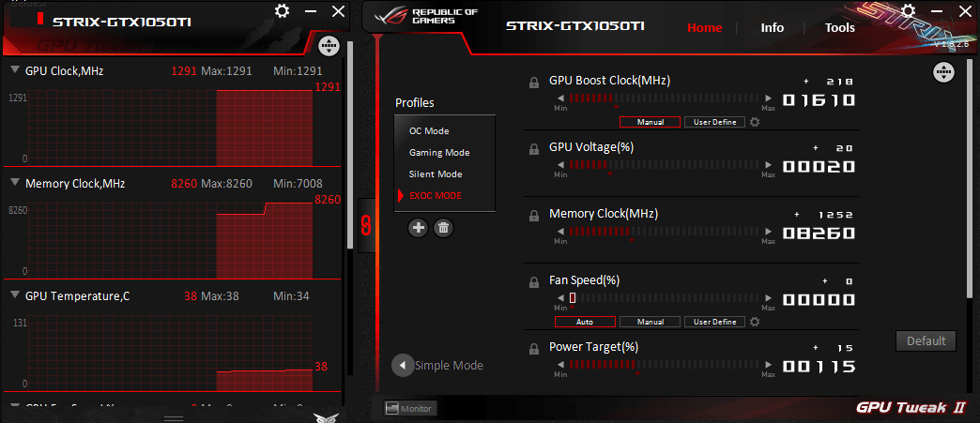Select Manual mode for GPU Boost Clock
980x423 pixels.
click(x=650, y=122)
